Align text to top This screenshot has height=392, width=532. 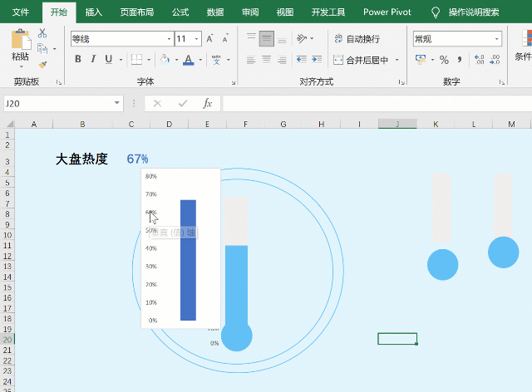pos(251,38)
